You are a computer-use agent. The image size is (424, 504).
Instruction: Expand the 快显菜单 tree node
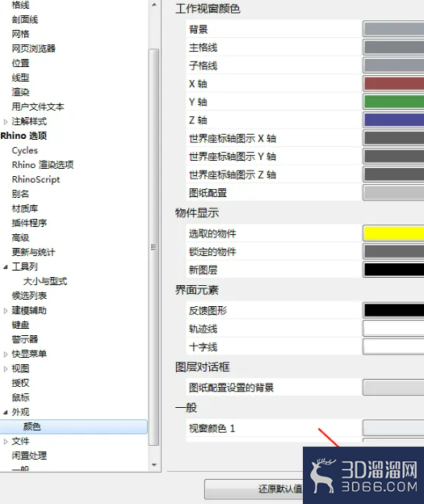(x=6, y=355)
